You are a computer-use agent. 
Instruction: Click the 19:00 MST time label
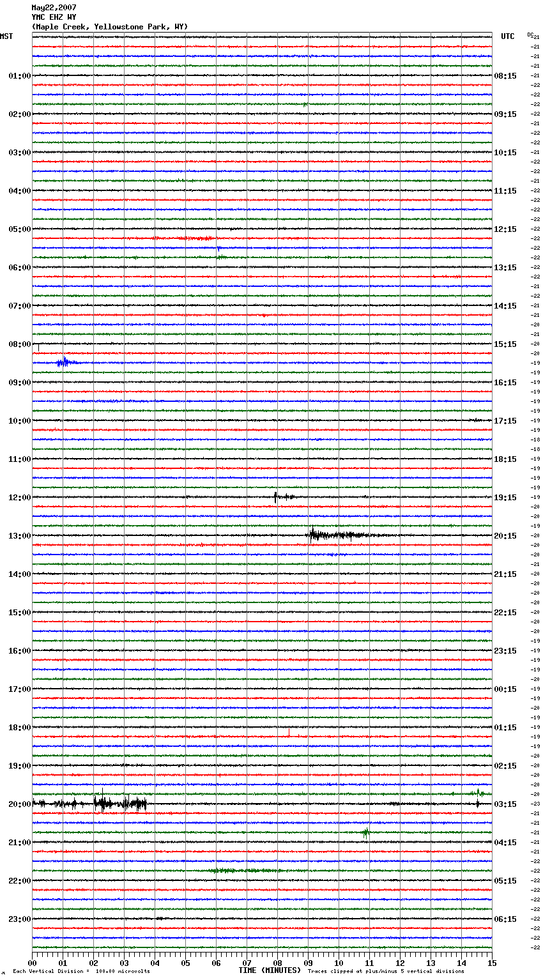(20, 766)
